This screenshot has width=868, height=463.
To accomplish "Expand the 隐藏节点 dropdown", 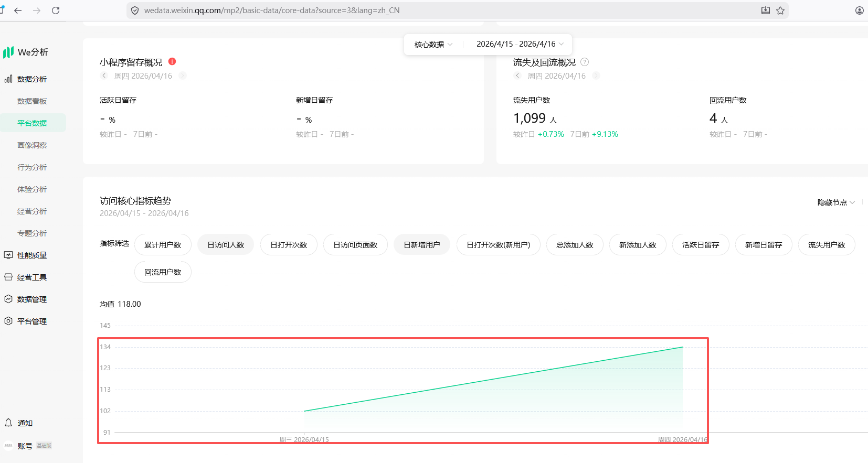I will coord(836,202).
